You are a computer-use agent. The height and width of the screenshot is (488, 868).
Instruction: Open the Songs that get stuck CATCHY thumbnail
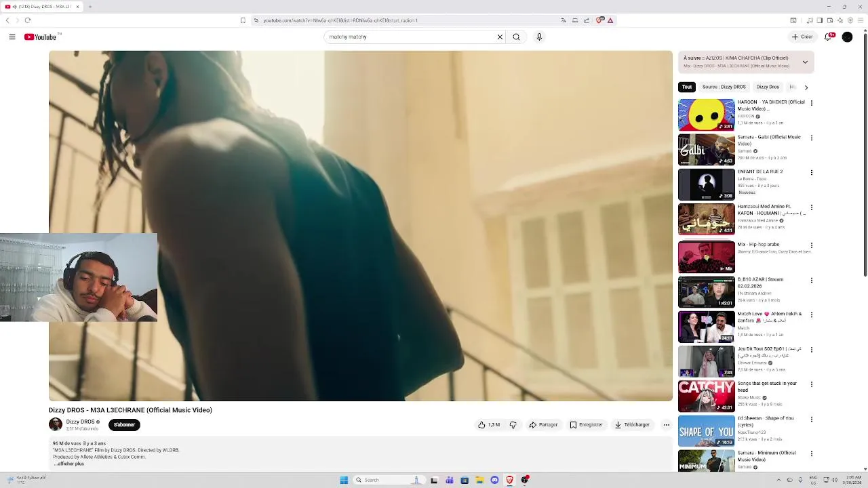tap(706, 396)
